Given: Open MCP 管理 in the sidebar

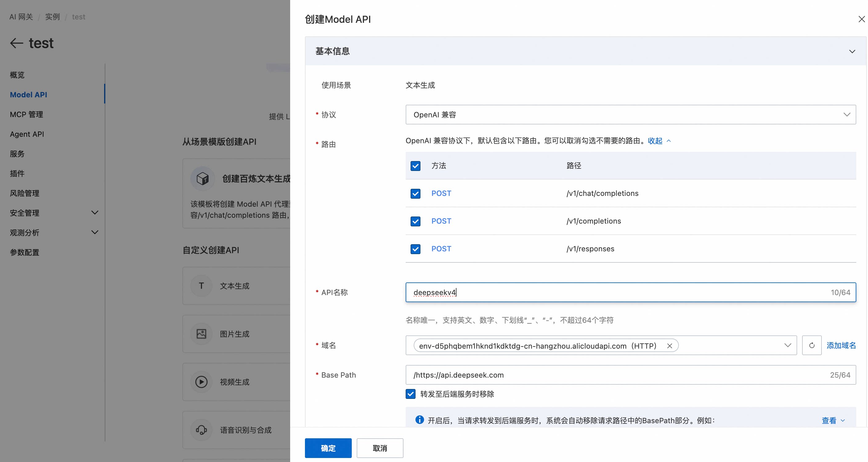Looking at the screenshot, I should click(x=26, y=115).
